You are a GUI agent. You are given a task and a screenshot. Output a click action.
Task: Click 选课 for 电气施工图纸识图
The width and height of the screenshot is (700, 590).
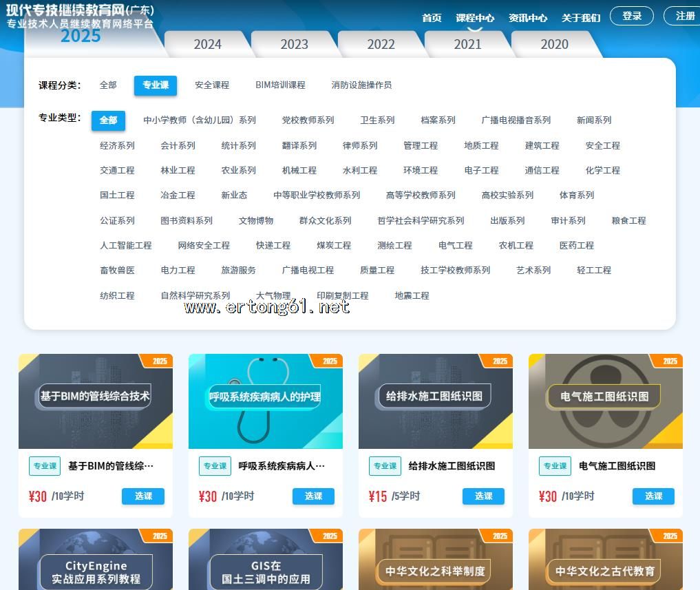(653, 496)
